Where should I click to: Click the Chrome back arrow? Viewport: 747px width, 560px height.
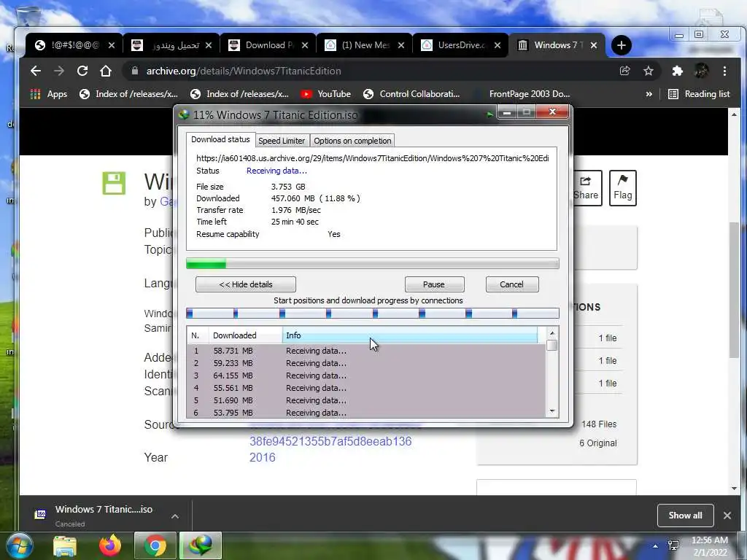pyautogui.click(x=36, y=71)
